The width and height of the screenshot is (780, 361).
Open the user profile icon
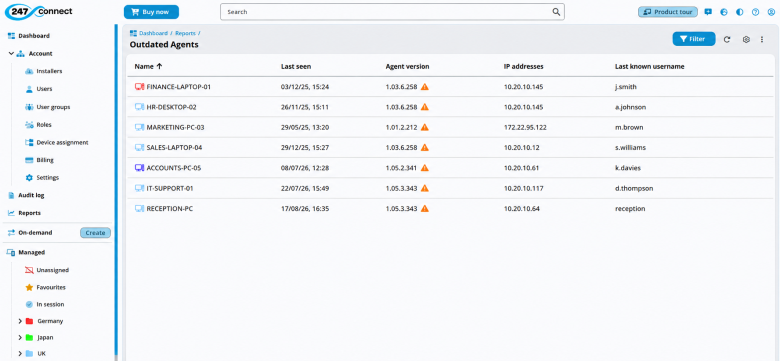(771, 12)
